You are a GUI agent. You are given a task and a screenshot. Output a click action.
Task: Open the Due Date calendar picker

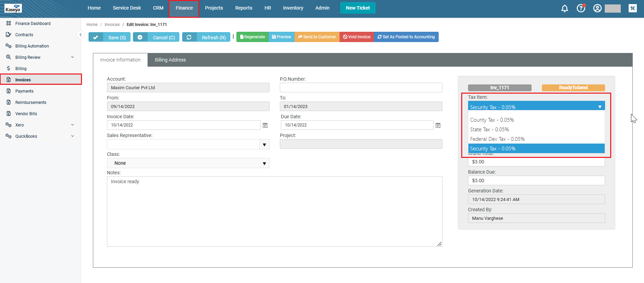click(438, 125)
